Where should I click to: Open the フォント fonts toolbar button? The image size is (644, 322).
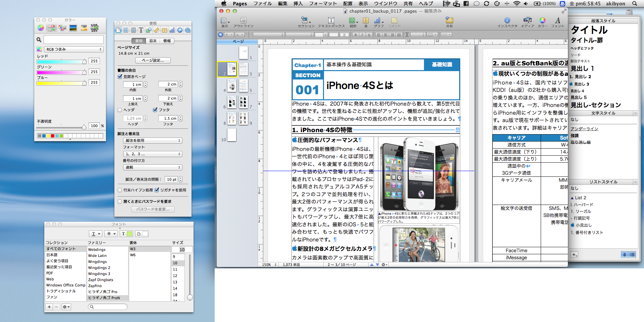(557, 22)
